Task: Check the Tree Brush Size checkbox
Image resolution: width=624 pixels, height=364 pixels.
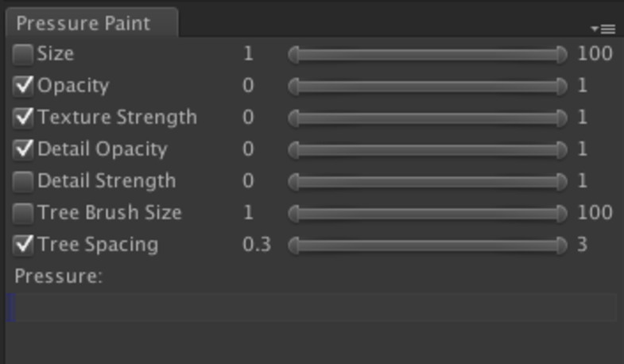Action: click(23, 213)
